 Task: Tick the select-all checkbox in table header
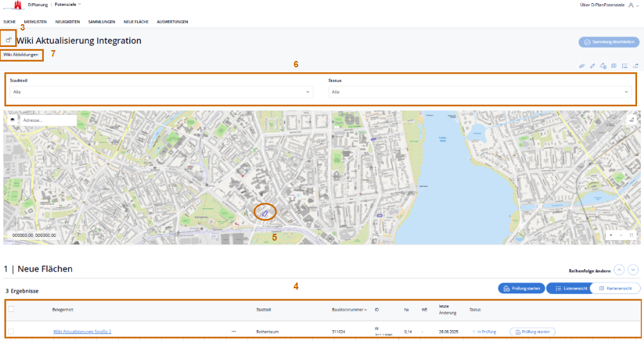click(11, 309)
